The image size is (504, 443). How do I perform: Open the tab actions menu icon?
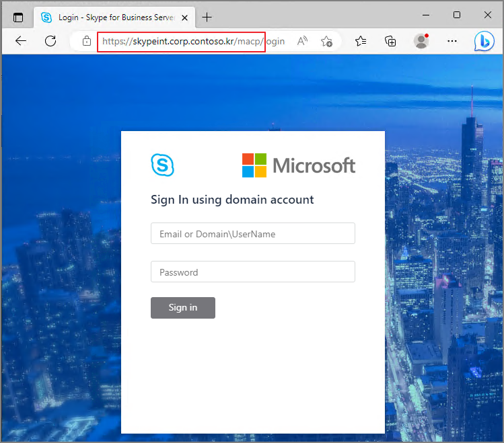pos(18,17)
